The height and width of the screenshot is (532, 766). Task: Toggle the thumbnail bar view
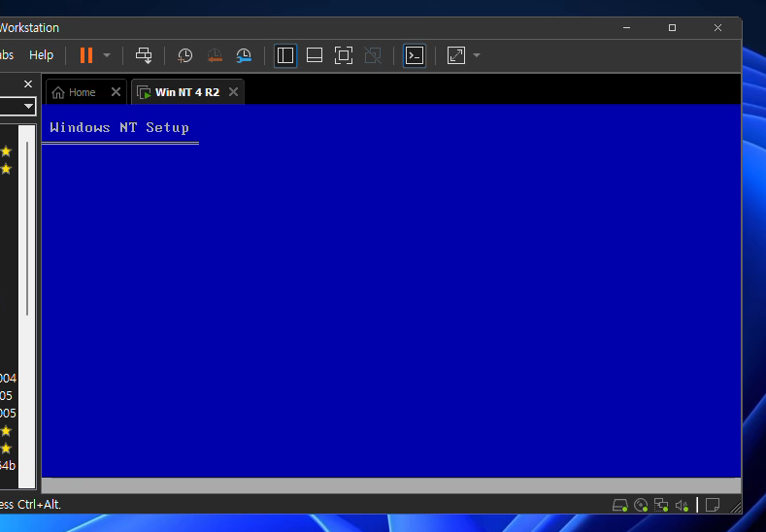click(315, 55)
